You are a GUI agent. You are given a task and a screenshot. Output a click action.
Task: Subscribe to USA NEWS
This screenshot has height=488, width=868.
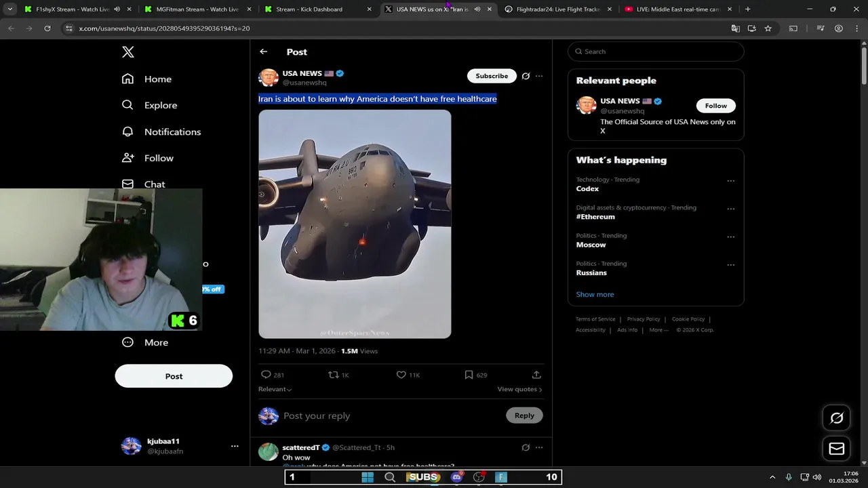pyautogui.click(x=492, y=76)
